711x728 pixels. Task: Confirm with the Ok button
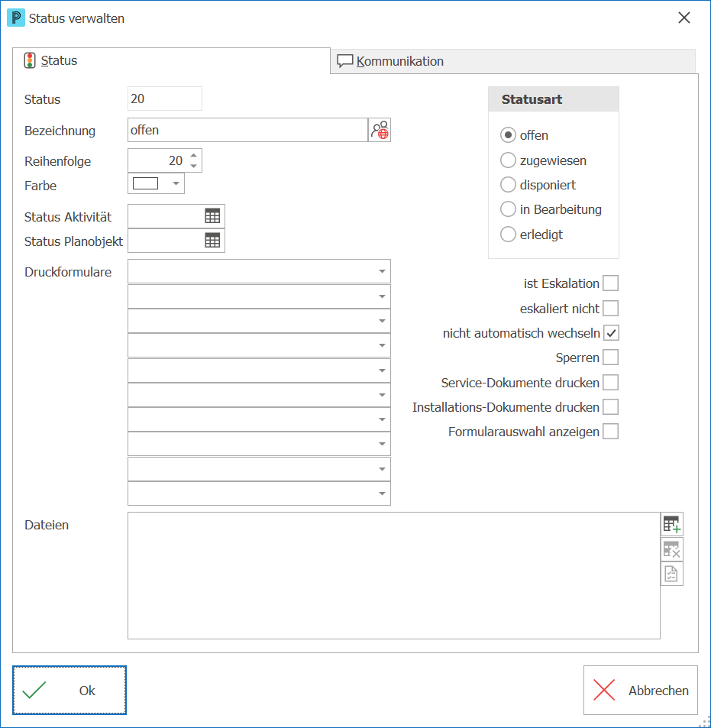tap(69, 691)
